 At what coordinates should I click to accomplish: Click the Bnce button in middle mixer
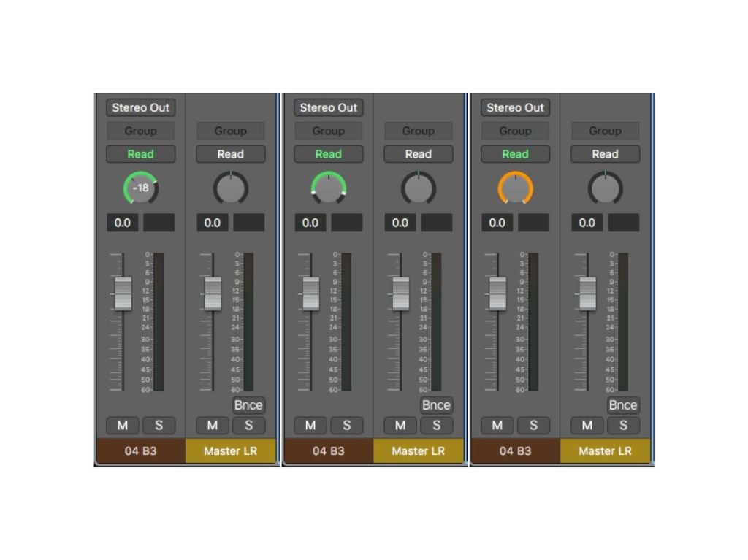point(436,405)
